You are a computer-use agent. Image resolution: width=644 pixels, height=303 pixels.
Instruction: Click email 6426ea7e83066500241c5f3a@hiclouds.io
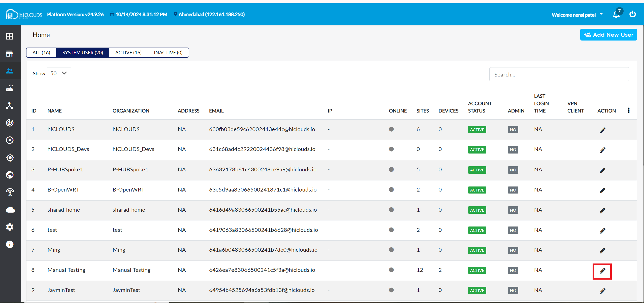pos(262,270)
